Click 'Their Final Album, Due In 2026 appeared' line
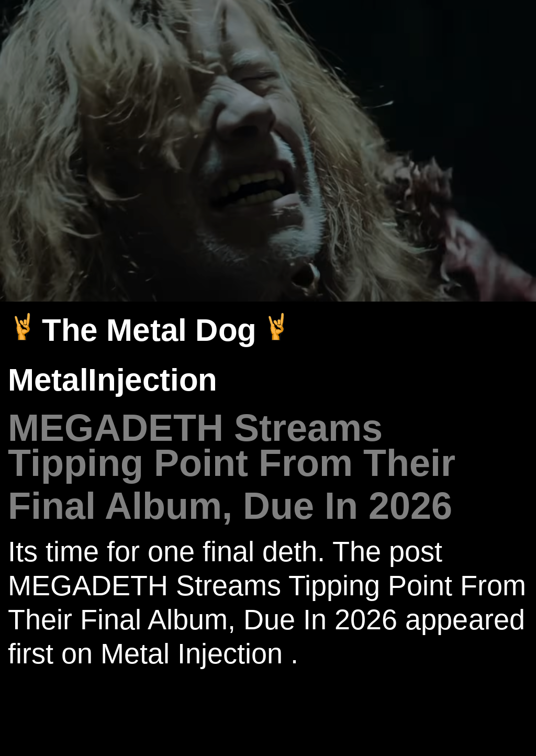 (x=266, y=620)
